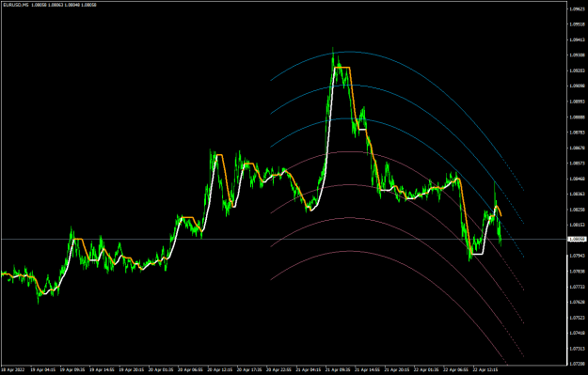588x375 pixels.
Task: Click the 19 Apr 20:15 time label
Action: [x=132, y=369]
